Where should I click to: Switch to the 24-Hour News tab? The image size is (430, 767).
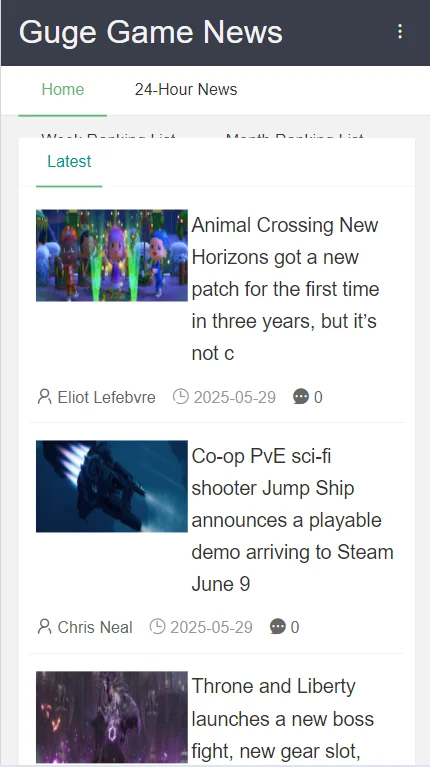coord(186,90)
